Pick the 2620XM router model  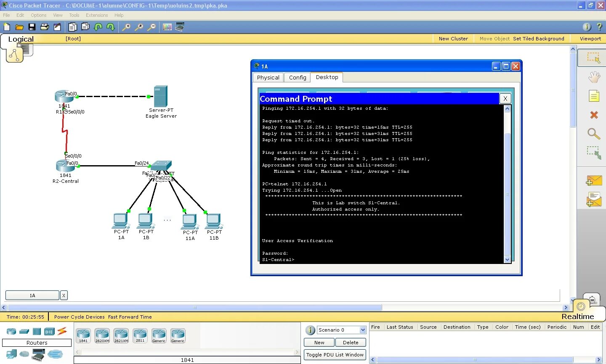[102, 336]
